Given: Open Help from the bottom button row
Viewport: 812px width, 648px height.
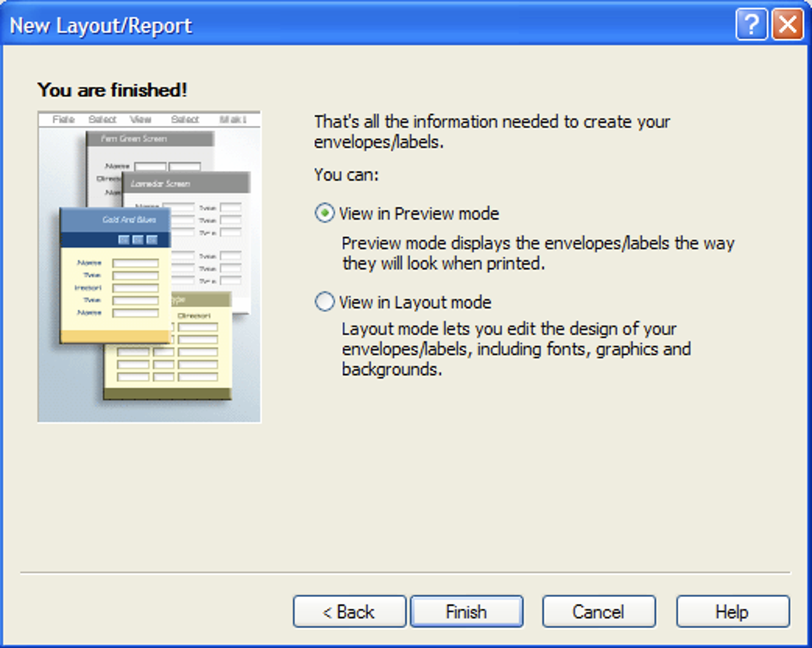Looking at the screenshot, I should tap(732, 611).
